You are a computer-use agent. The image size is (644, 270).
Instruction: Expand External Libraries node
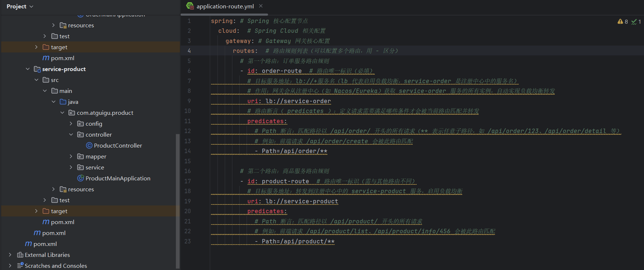10,255
